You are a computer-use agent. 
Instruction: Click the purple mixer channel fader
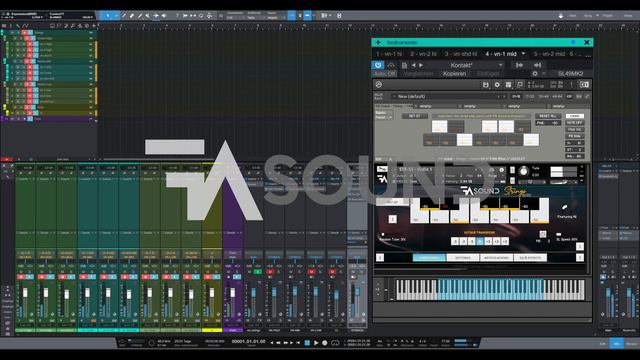[232, 293]
